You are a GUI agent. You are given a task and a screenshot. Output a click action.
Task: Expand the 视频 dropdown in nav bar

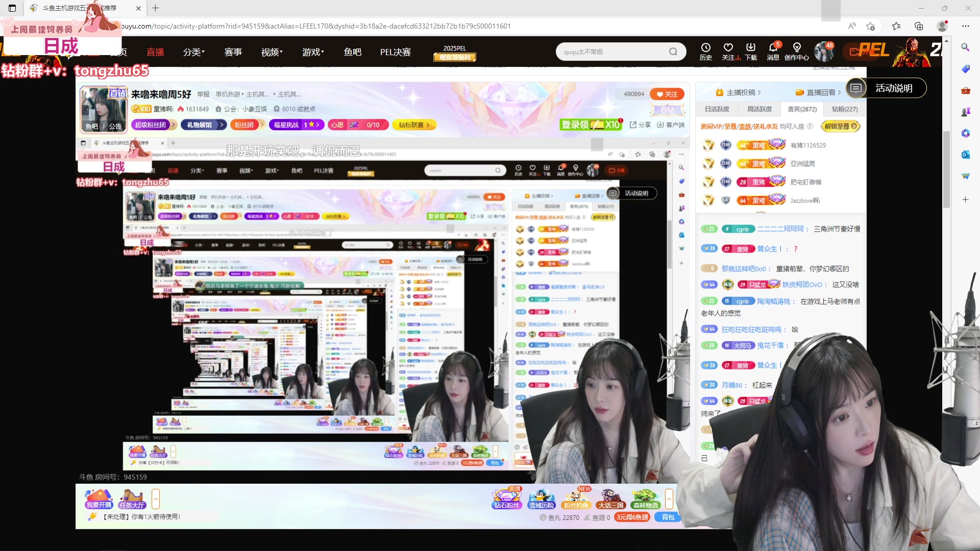coord(272,52)
